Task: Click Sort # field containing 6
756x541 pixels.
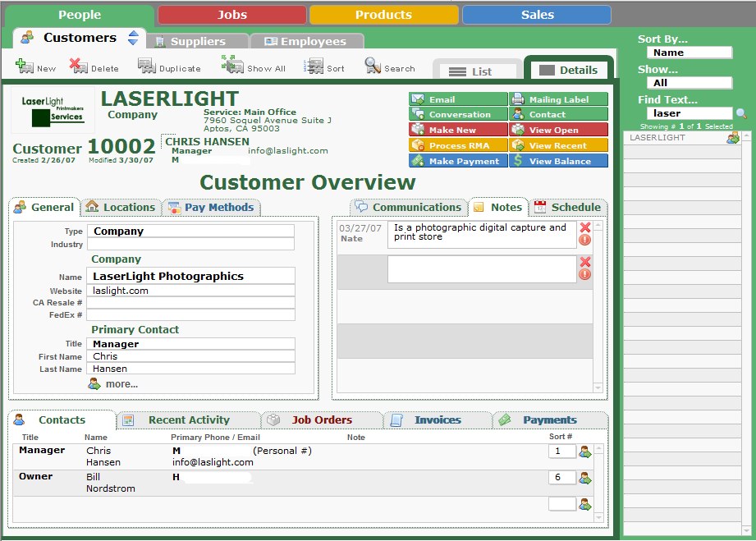Action: (x=562, y=477)
